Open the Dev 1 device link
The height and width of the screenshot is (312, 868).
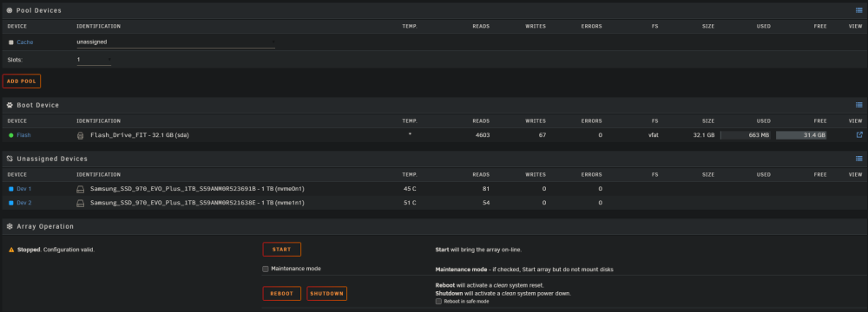click(x=23, y=189)
